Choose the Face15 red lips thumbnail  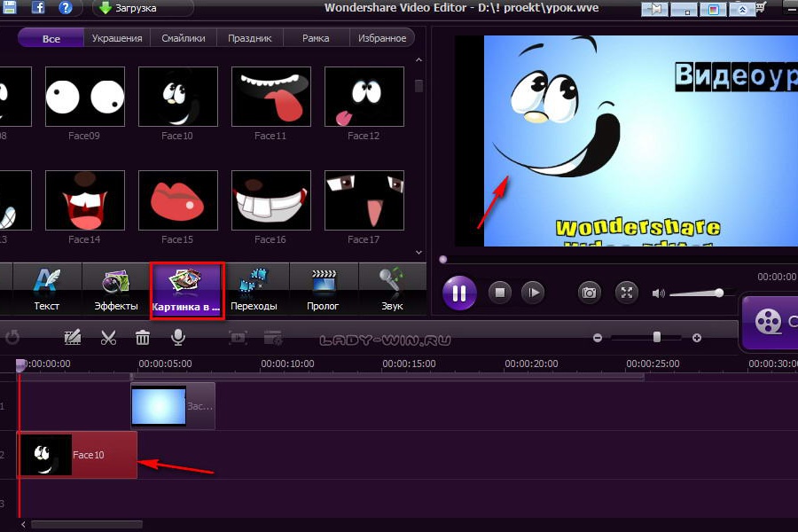pos(178,200)
